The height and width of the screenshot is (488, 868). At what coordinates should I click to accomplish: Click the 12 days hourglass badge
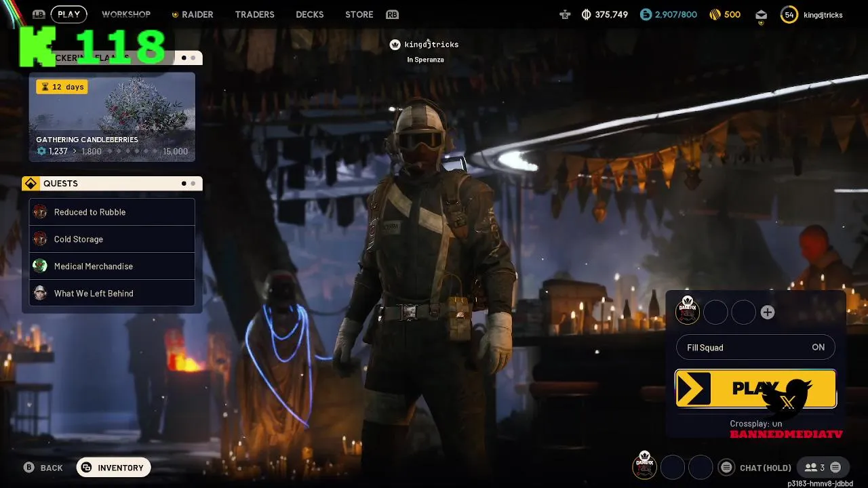tap(62, 87)
